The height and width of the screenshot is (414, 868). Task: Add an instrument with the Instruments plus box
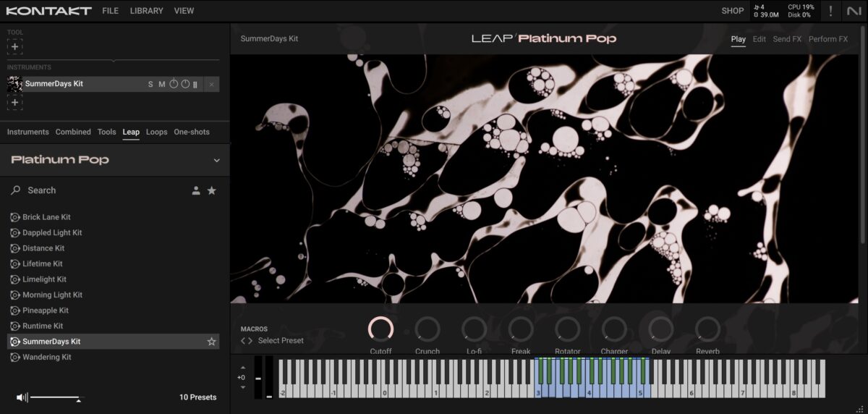coord(14,103)
